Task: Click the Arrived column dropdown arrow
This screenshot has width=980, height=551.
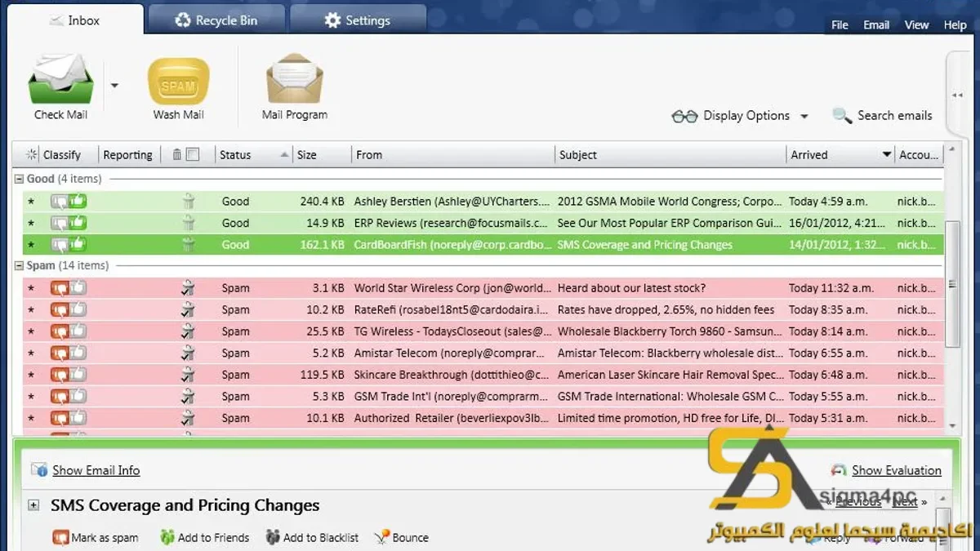Action: pos(887,154)
